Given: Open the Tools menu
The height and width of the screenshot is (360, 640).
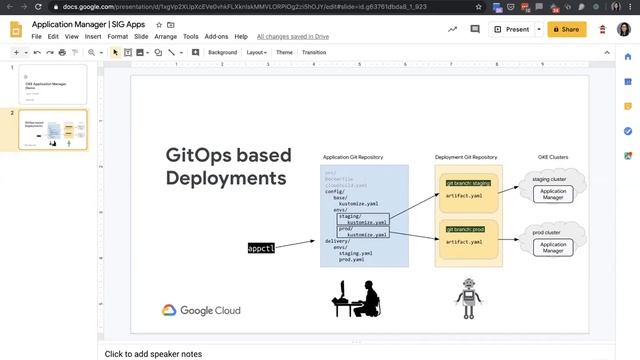Looking at the screenshot, I should 191,36.
